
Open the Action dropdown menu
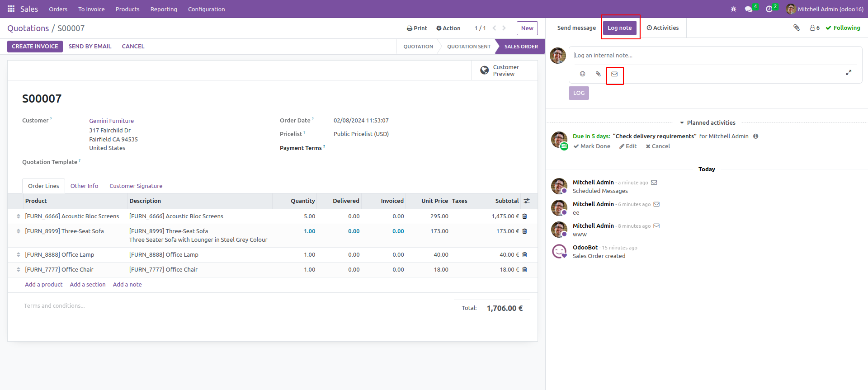click(448, 28)
